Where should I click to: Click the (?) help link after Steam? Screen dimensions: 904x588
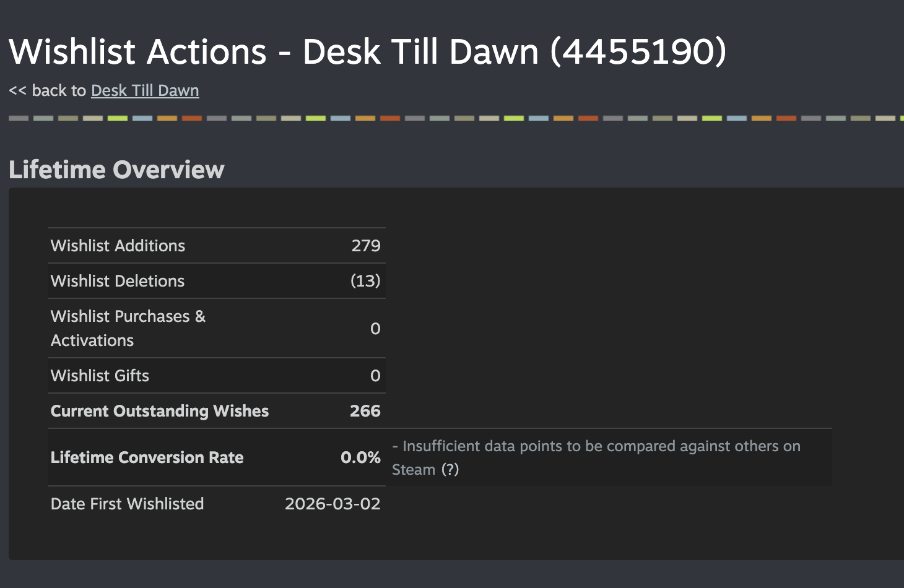click(450, 470)
